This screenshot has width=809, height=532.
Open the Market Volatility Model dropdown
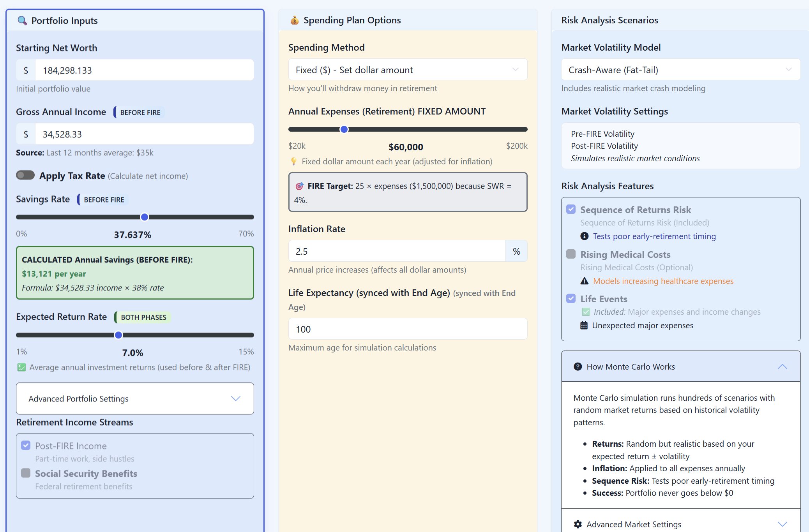(x=680, y=70)
